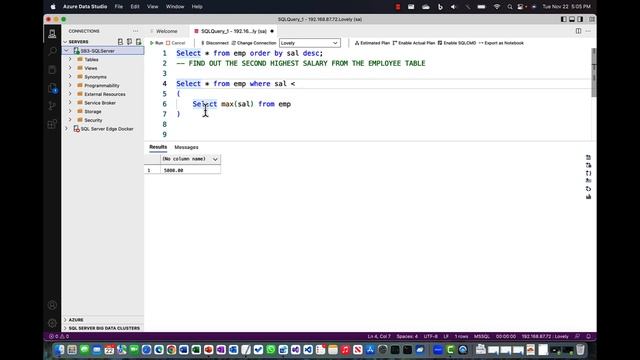Export query as Notebook

pyautogui.click(x=501, y=43)
